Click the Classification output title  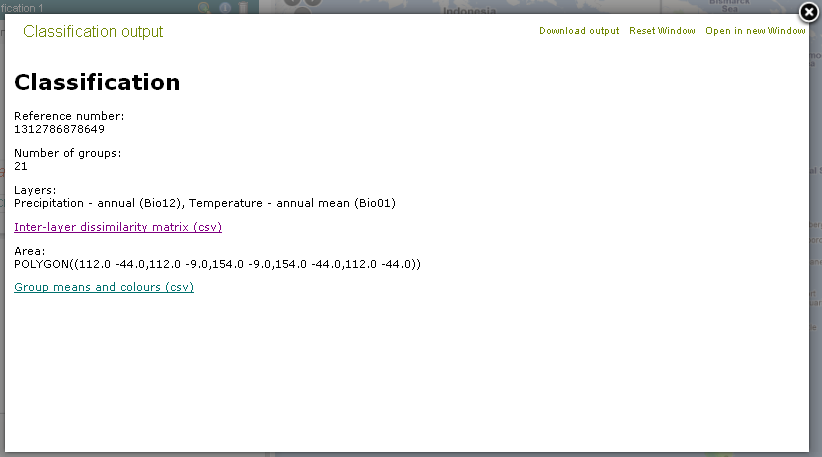pyautogui.click(x=93, y=32)
